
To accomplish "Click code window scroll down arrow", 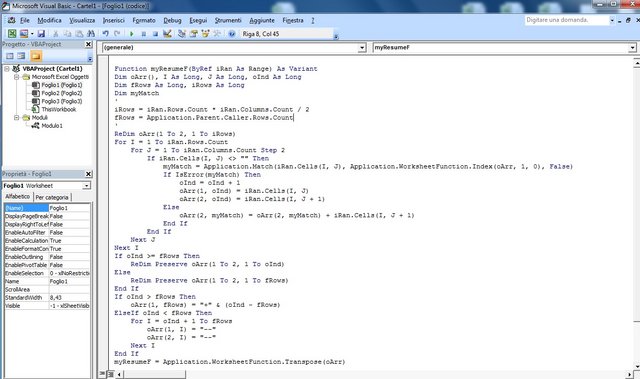I will (x=636, y=366).
